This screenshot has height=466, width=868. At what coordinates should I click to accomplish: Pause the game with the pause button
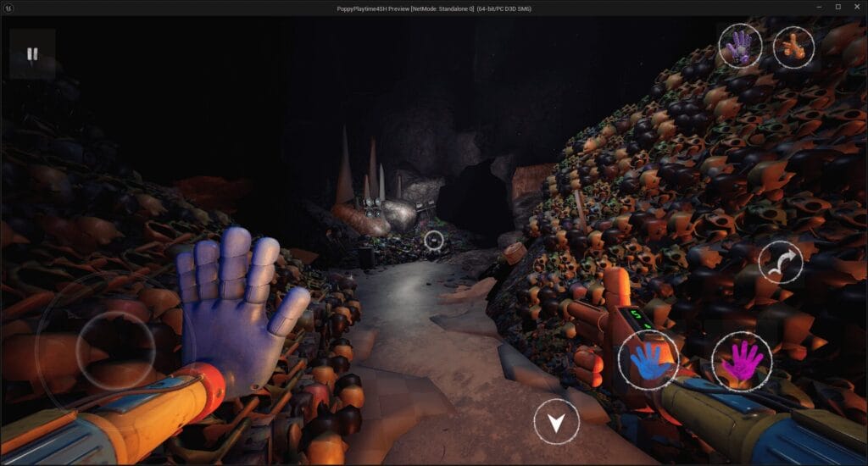(x=32, y=55)
